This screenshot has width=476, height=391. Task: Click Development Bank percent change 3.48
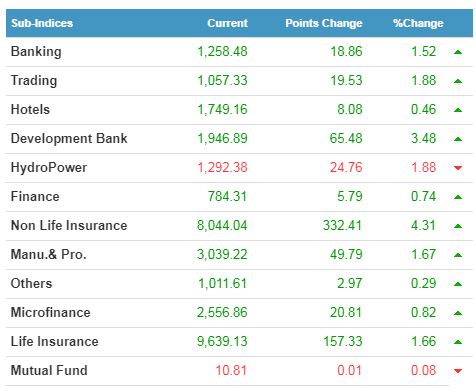(x=423, y=138)
